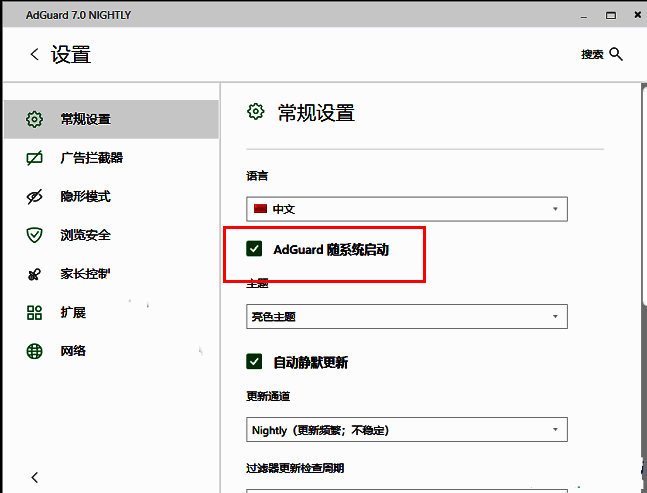Toggle the AdGuard 随系统启动 checkbox
The image size is (647, 493).
click(255, 249)
